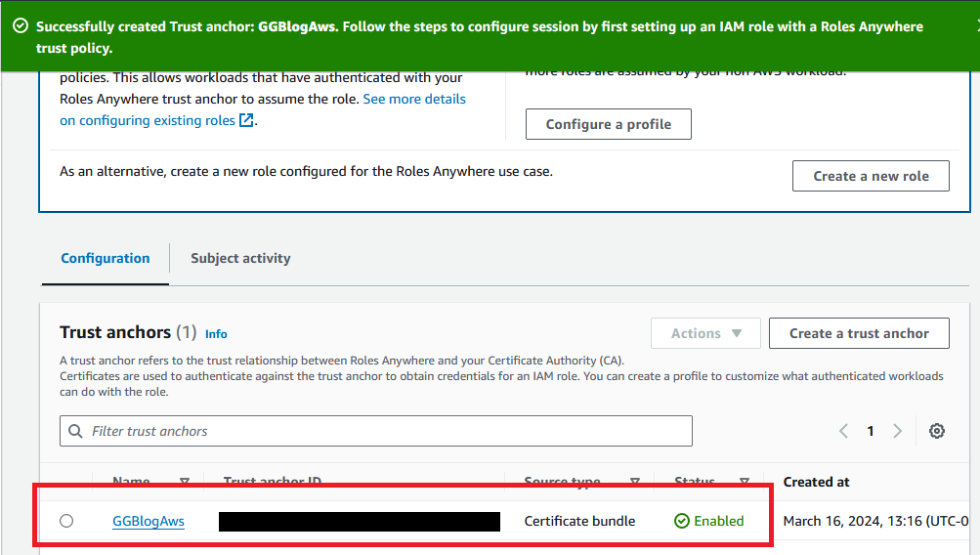Select the Configuration tab
This screenshot has height=555, width=980.
(106, 258)
